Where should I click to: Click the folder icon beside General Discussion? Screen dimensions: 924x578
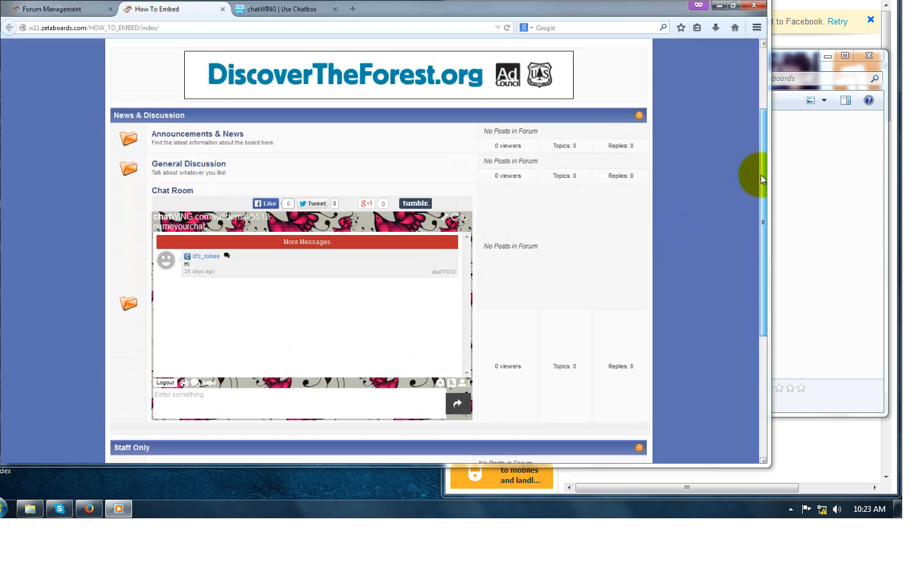pos(128,168)
